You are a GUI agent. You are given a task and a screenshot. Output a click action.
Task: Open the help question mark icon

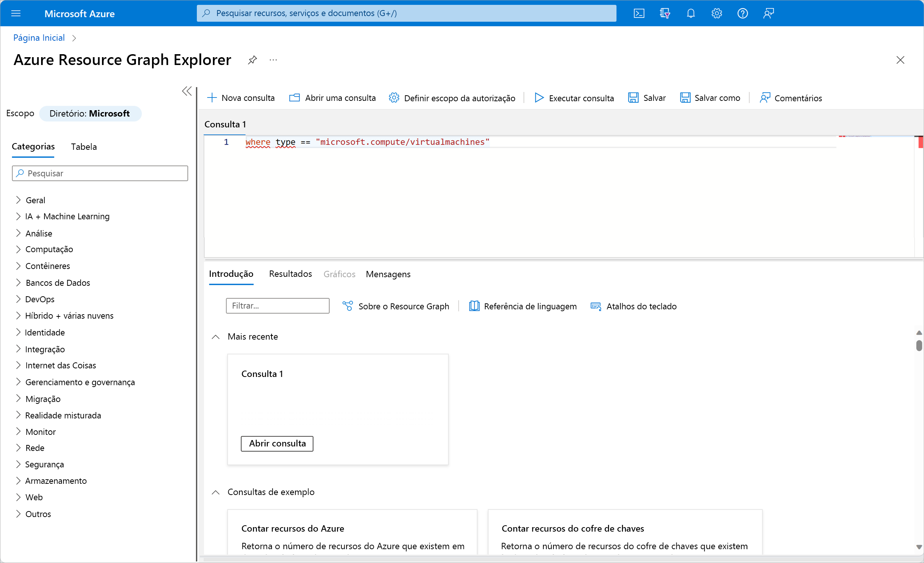click(x=742, y=13)
